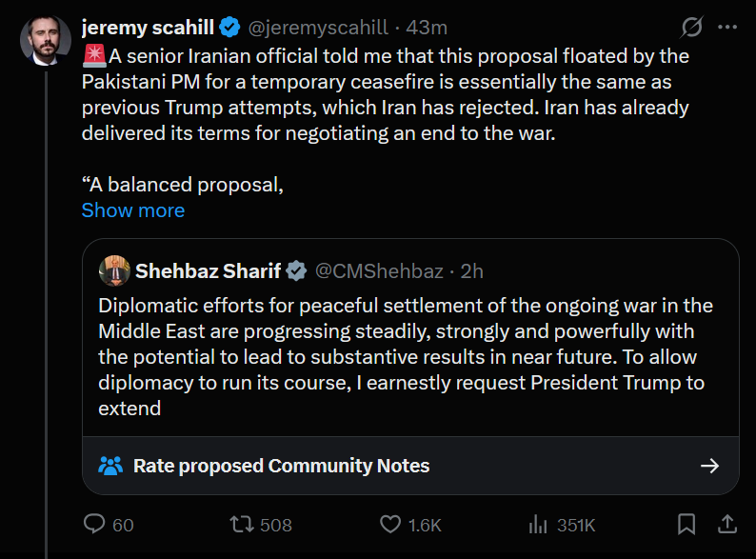
Task: Click the Community Notes arrow
Action: tap(709, 466)
